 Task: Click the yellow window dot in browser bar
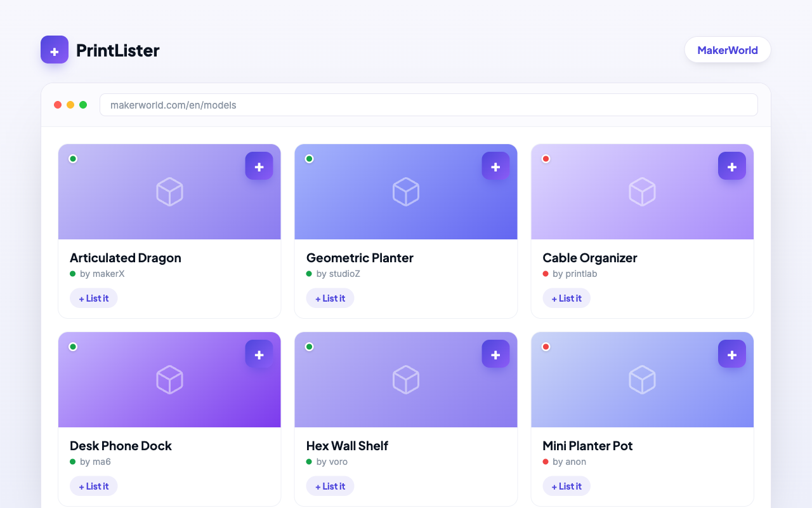(x=70, y=105)
